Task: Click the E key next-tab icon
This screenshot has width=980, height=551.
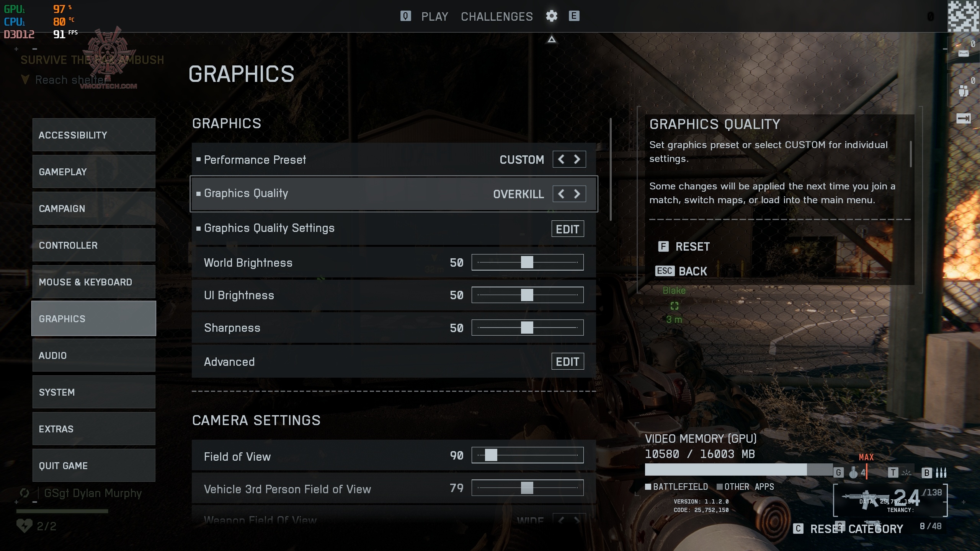Action: tap(574, 16)
